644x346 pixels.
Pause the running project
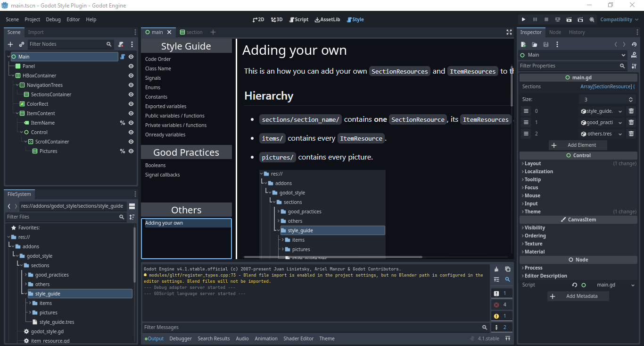point(535,19)
